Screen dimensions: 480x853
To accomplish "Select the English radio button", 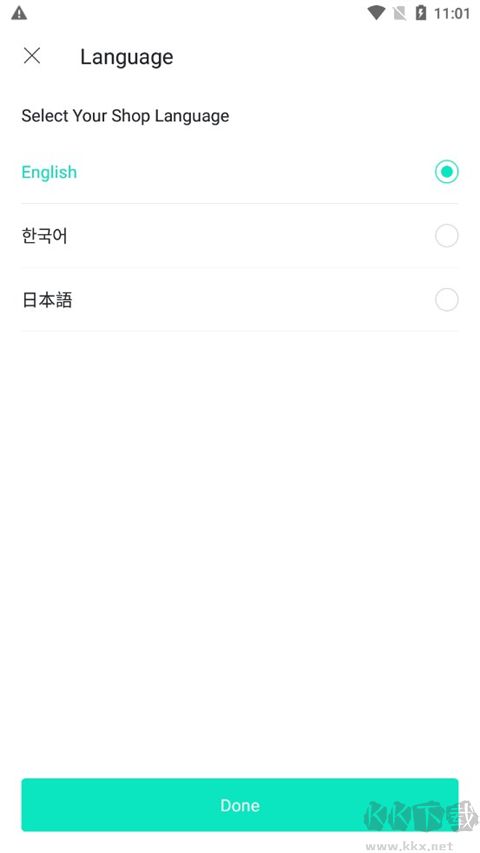I will (x=447, y=172).
